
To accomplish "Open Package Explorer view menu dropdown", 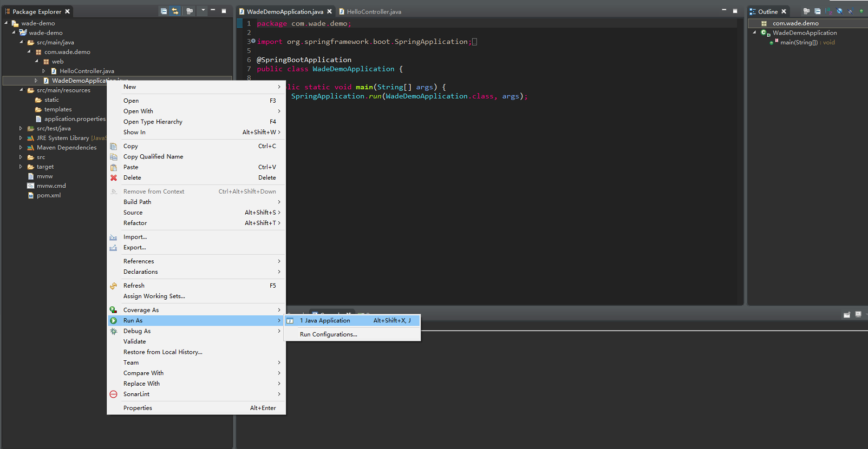I will (x=203, y=10).
